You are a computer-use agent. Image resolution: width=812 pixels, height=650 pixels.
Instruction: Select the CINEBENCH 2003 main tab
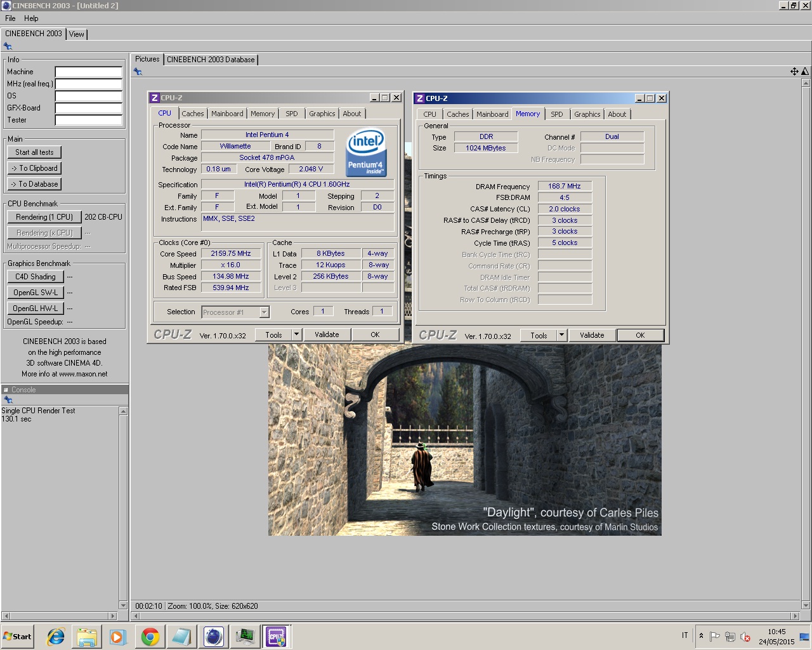pyautogui.click(x=34, y=34)
